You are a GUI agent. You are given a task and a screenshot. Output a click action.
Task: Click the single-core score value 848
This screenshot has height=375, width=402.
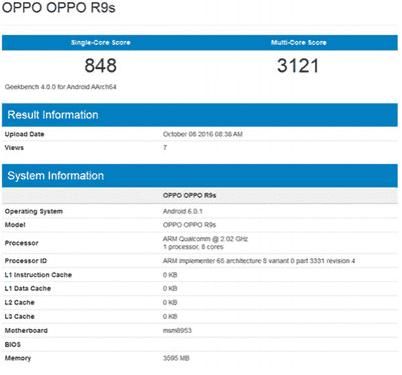point(100,65)
